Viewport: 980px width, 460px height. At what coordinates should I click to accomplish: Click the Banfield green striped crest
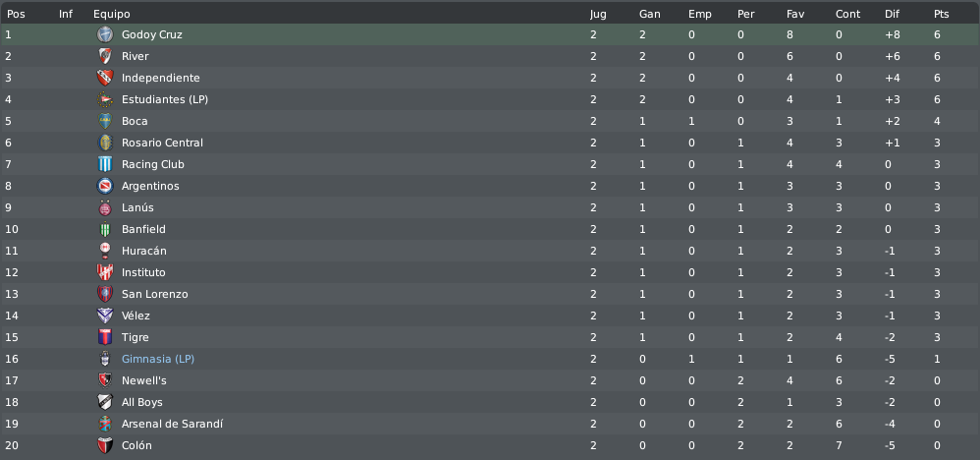pyautogui.click(x=105, y=229)
